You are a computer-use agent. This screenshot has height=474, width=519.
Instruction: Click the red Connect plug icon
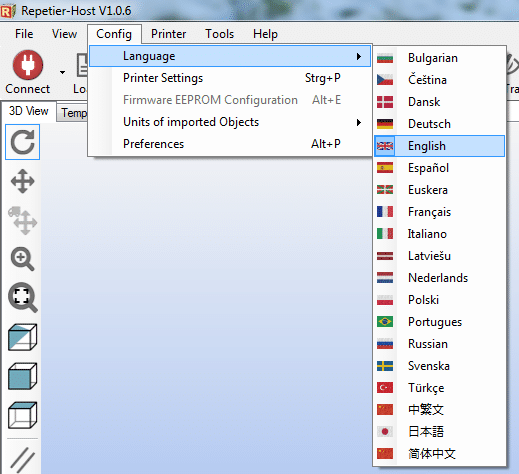[x=28, y=65]
